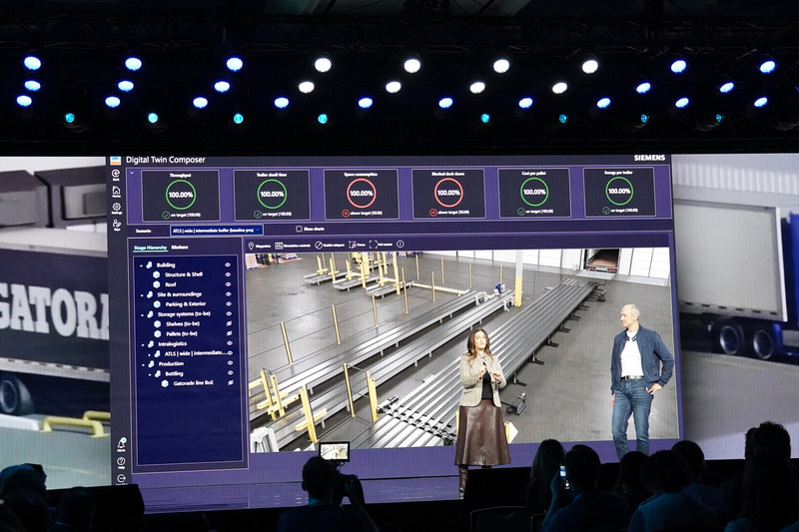Click the Enable teleport icon
This screenshot has width=799, height=532.
[319, 246]
